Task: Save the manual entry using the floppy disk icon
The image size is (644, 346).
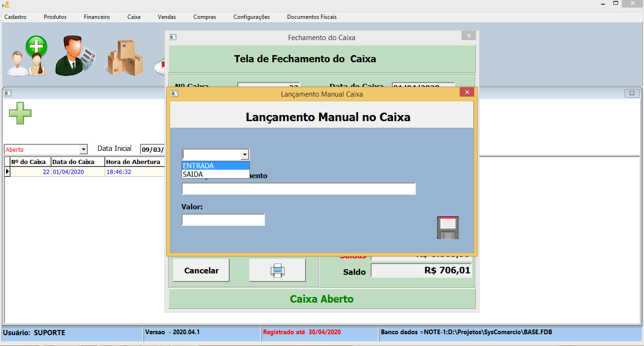Action: (447, 227)
